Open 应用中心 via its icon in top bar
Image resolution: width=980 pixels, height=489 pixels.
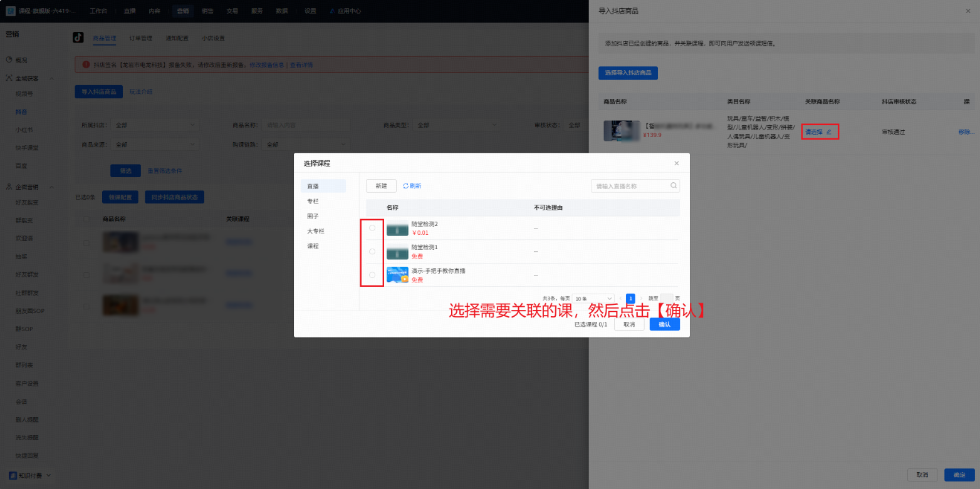click(x=331, y=11)
